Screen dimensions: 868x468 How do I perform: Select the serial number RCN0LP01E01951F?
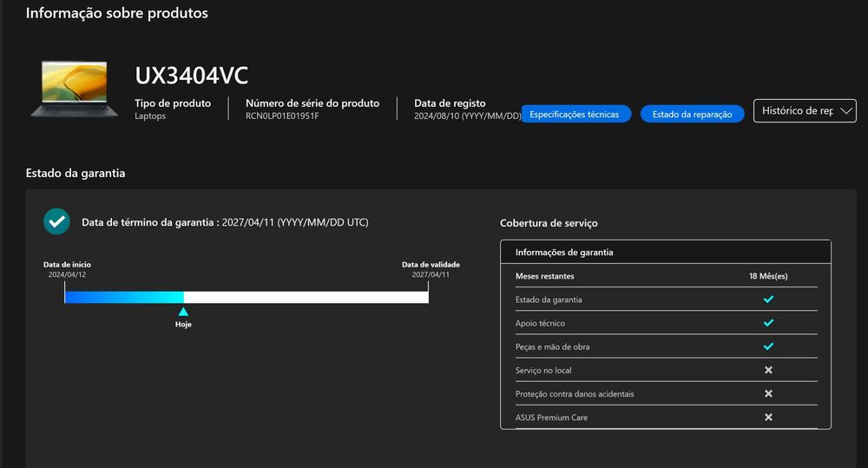(x=282, y=115)
